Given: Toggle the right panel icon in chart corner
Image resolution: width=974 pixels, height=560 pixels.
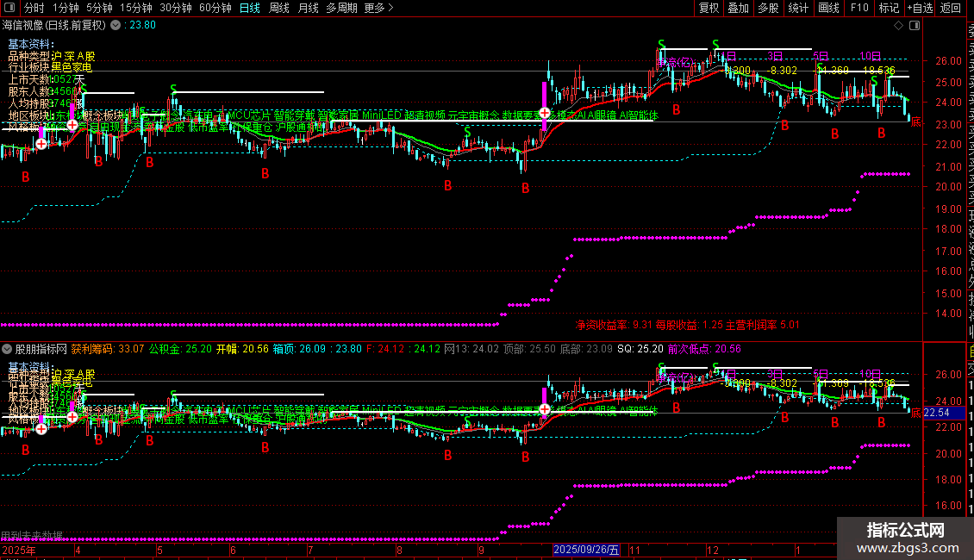Looking at the screenshot, I should (x=915, y=26).
